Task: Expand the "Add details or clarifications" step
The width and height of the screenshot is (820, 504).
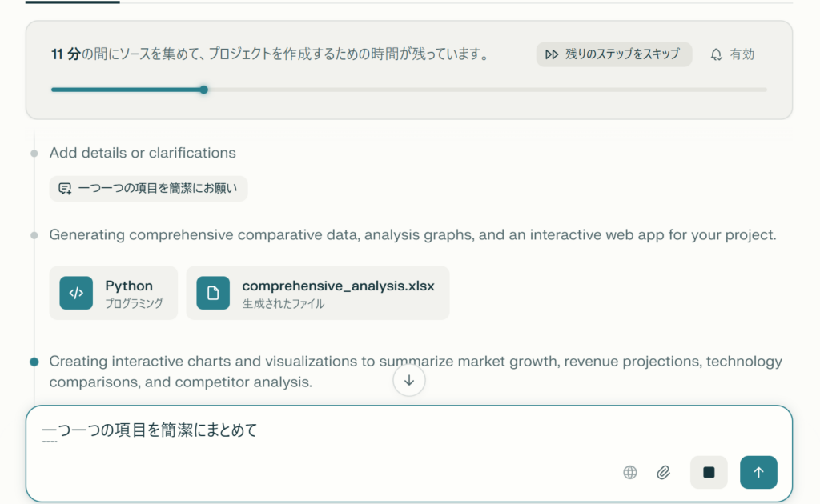Action: tap(143, 153)
